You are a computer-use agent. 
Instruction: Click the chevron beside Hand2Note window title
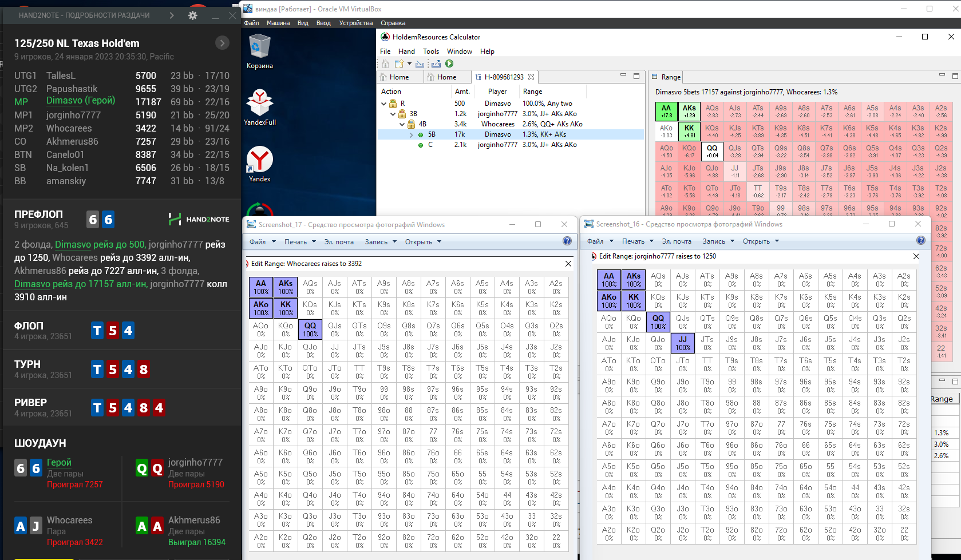[x=172, y=15]
